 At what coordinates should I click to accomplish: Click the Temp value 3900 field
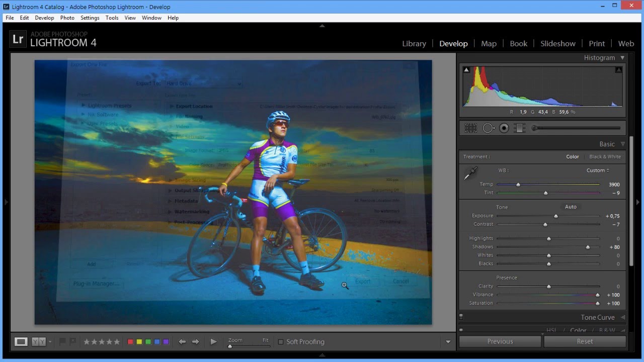click(x=614, y=185)
